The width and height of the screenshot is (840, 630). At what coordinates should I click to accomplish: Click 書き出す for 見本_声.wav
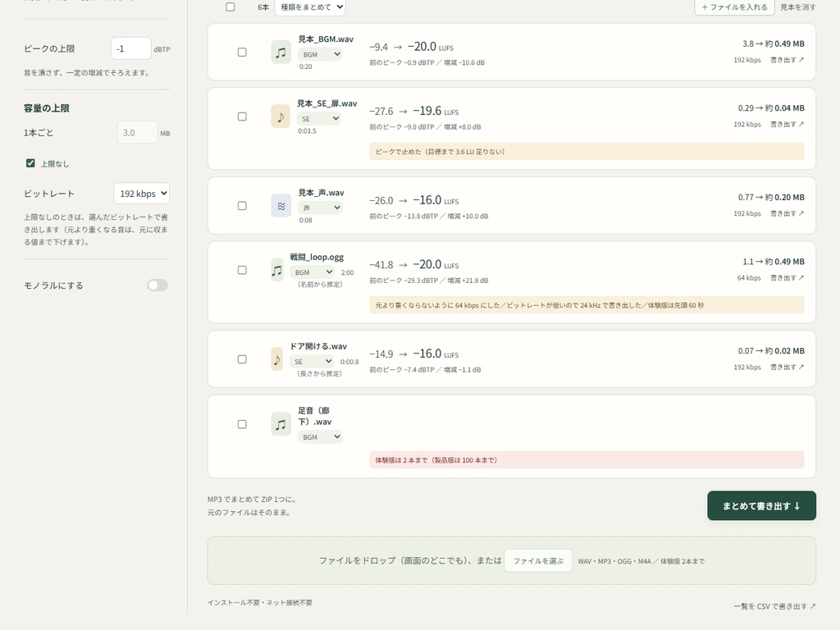click(787, 214)
